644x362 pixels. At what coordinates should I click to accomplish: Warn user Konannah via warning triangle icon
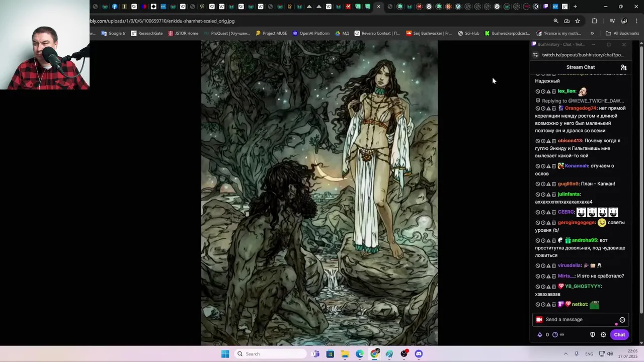(548, 166)
